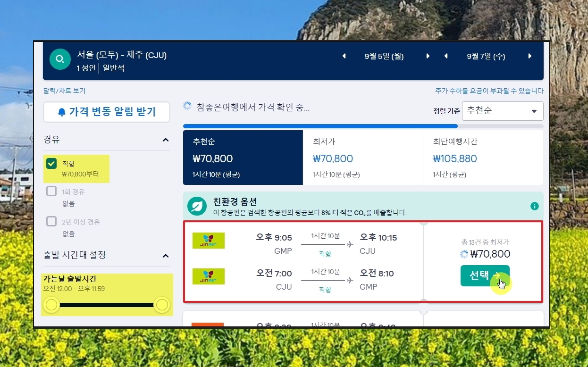Click the ₩70,800 price in flight card
The image size is (588, 367).
tap(490, 254)
